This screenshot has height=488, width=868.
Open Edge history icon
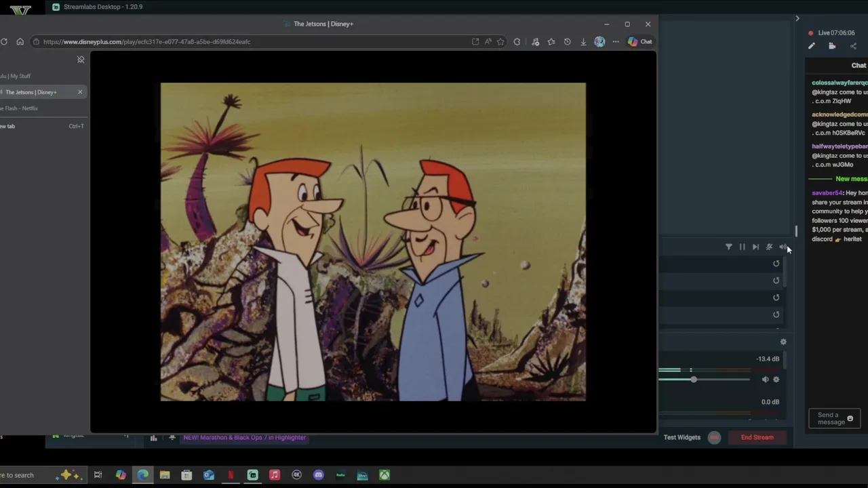click(x=568, y=42)
